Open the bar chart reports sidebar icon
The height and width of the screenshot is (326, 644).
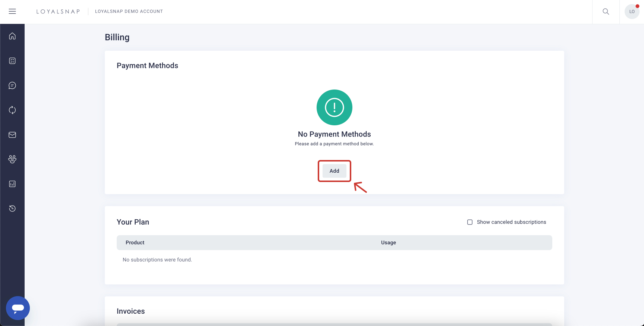tap(12, 184)
